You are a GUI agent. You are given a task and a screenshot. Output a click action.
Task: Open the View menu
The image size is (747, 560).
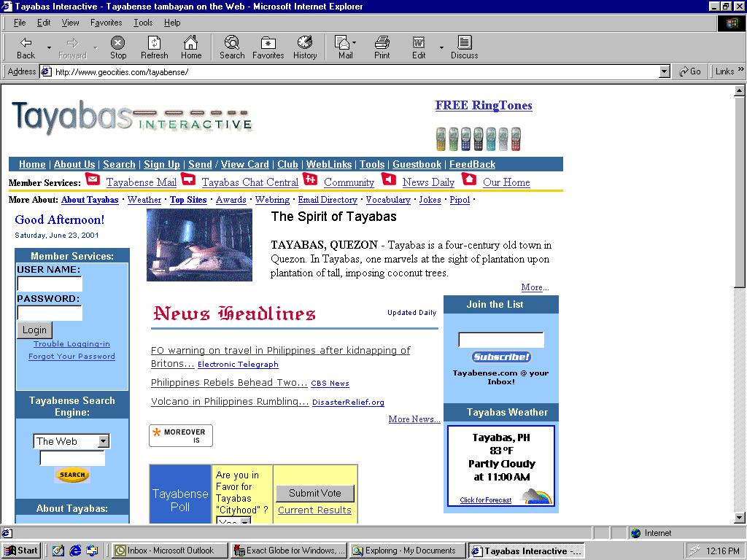pyautogui.click(x=70, y=23)
